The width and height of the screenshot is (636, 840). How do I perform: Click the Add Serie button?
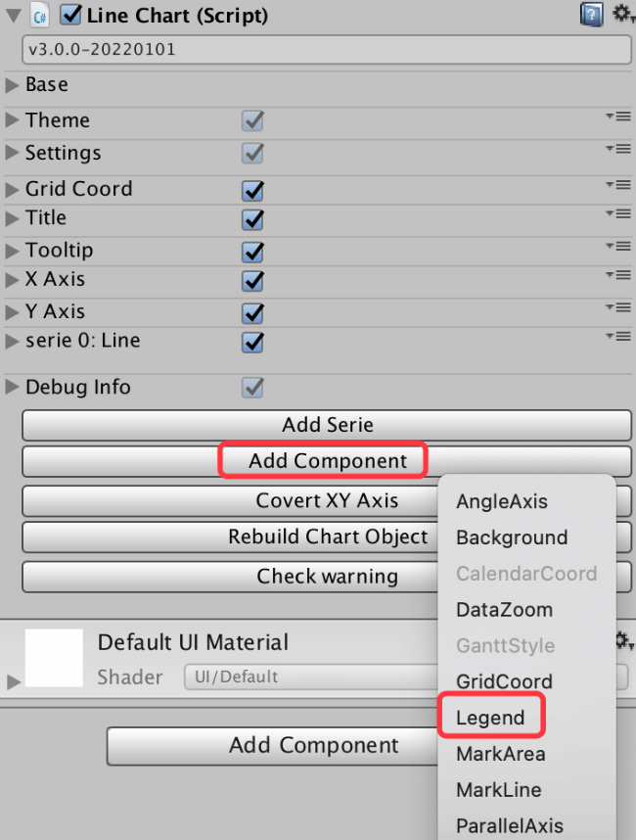327,425
